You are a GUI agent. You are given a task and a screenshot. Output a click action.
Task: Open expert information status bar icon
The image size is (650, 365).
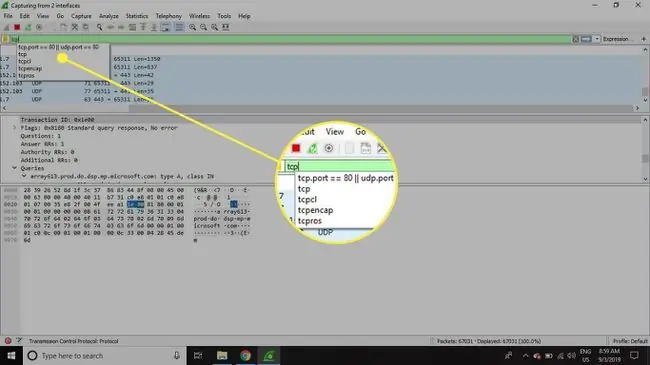8,341
